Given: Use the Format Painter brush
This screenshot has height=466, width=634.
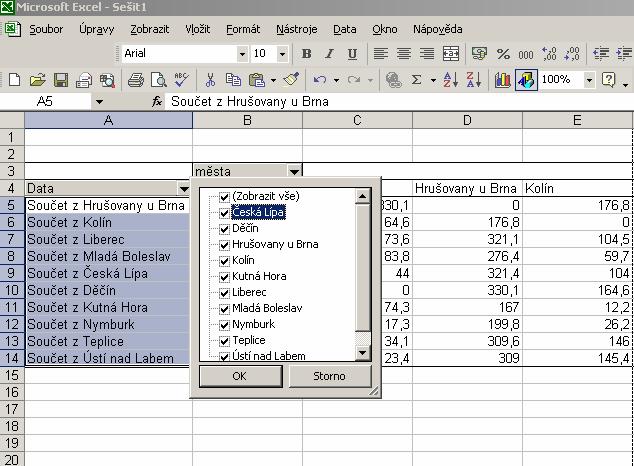Looking at the screenshot, I should (x=291, y=80).
